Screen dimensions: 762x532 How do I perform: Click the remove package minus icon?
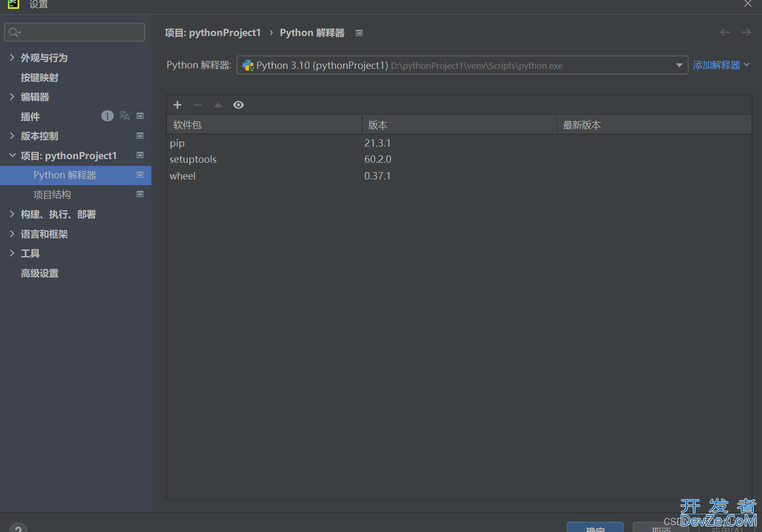(x=198, y=105)
